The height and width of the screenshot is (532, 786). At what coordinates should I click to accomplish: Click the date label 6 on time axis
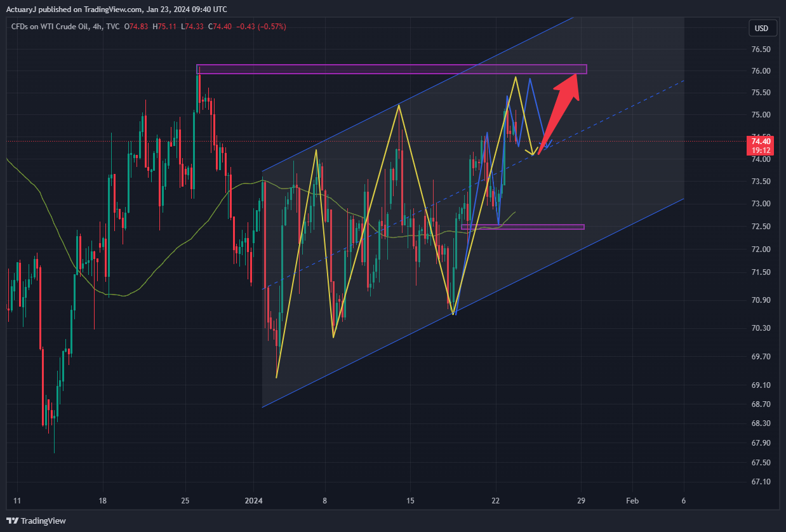684,501
